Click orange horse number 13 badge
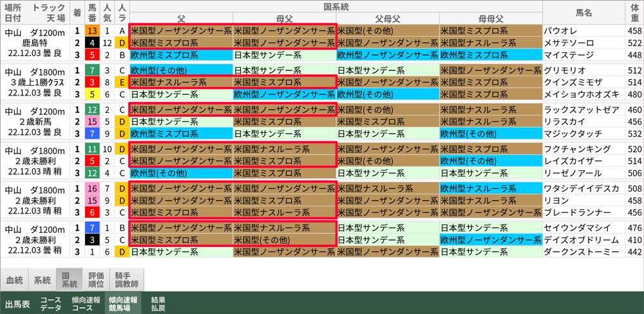 tap(93, 31)
